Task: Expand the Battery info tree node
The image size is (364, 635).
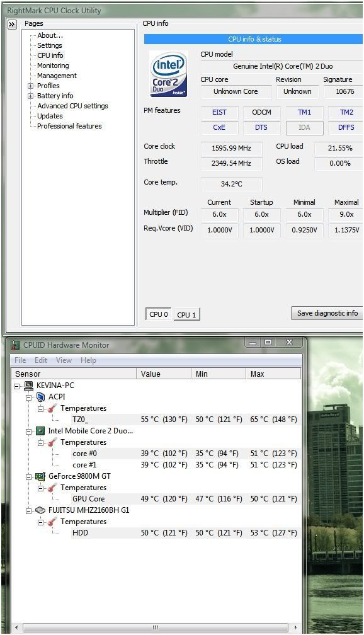Action: coord(30,96)
